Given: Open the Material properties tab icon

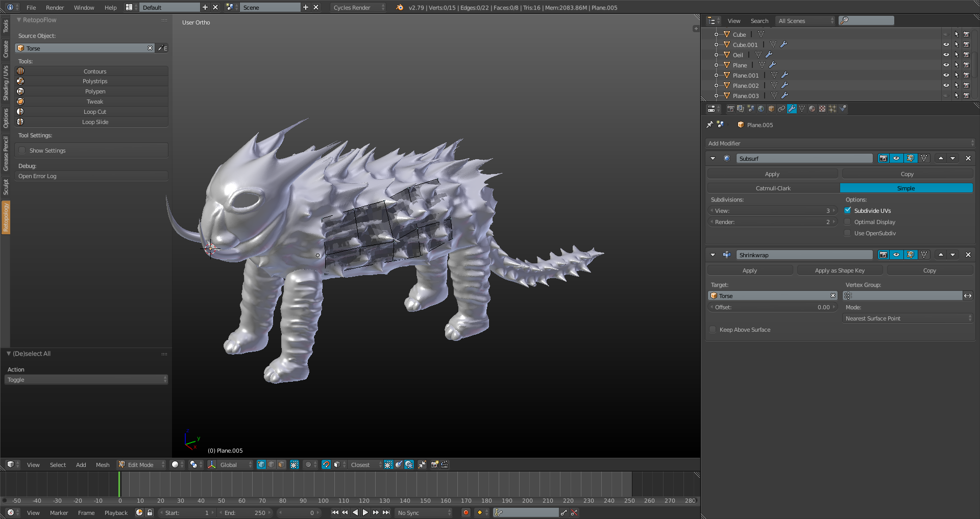Looking at the screenshot, I should click(x=812, y=109).
